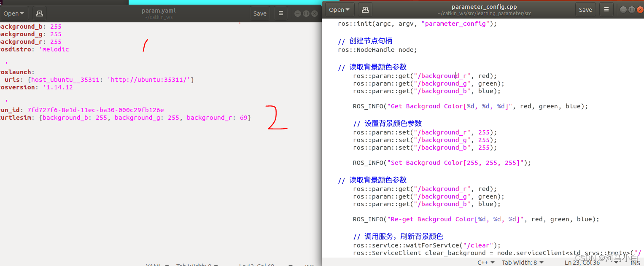This screenshot has width=644, height=266.
Task: Click ros::param::set "/background_g", 255 line
Action: (425, 140)
